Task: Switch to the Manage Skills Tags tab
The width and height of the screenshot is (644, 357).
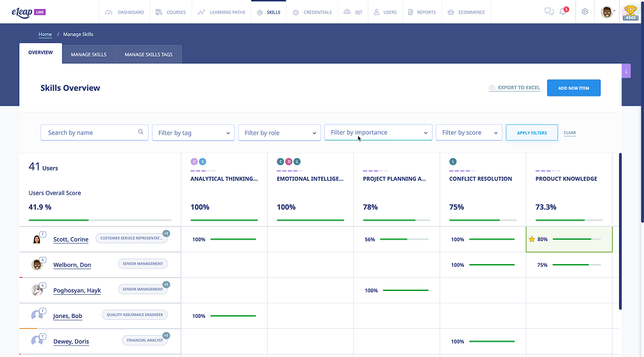Action: coord(149,54)
